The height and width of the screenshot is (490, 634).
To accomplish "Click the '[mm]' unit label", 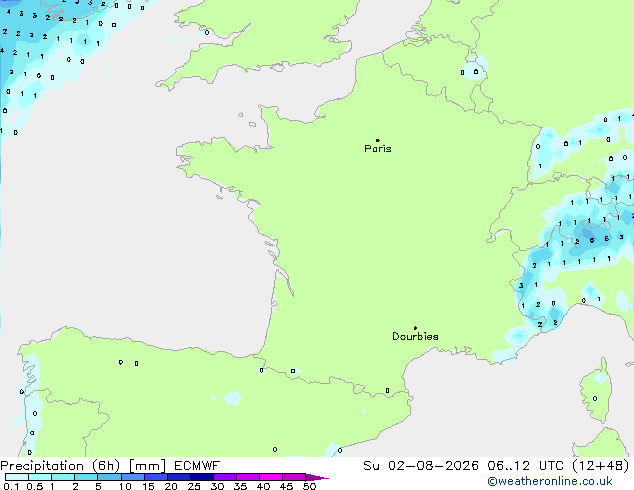I will coord(147,466).
